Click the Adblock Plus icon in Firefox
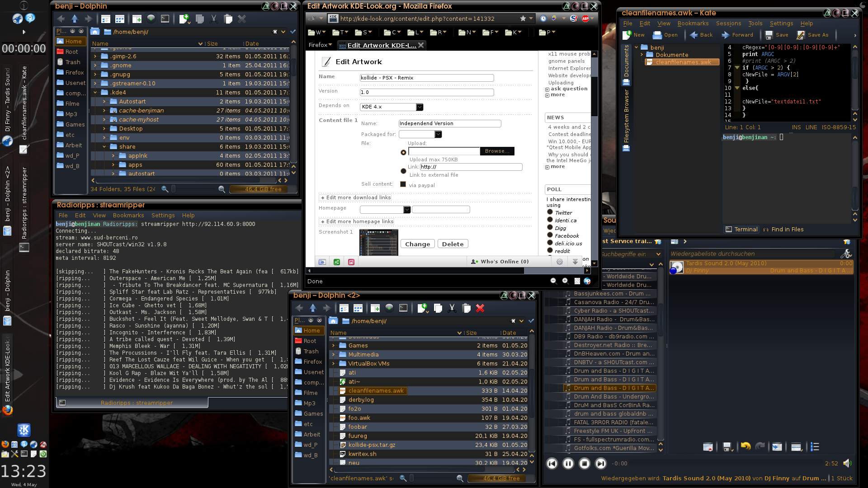This screenshot has width=868, height=488. click(585, 19)
